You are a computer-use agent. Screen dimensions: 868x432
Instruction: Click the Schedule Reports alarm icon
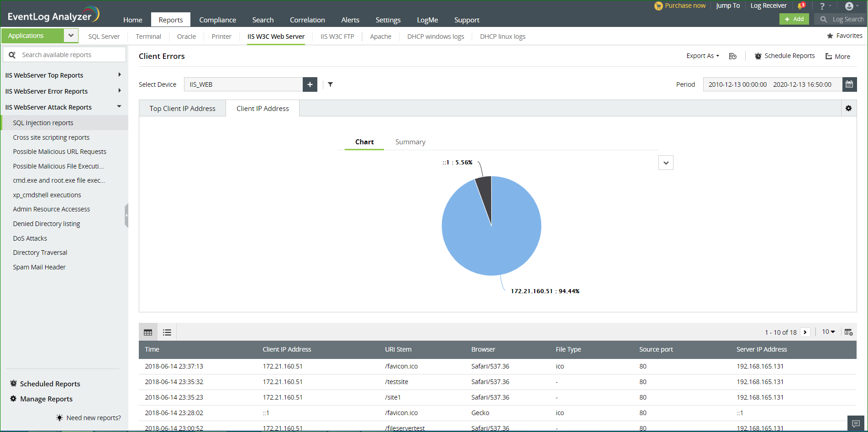point(758,56)
